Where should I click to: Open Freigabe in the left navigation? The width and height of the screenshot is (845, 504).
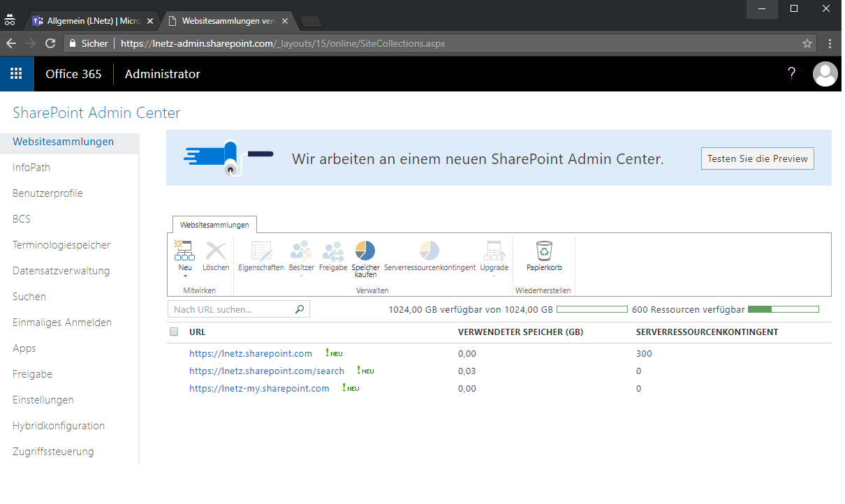click(33, 374)
